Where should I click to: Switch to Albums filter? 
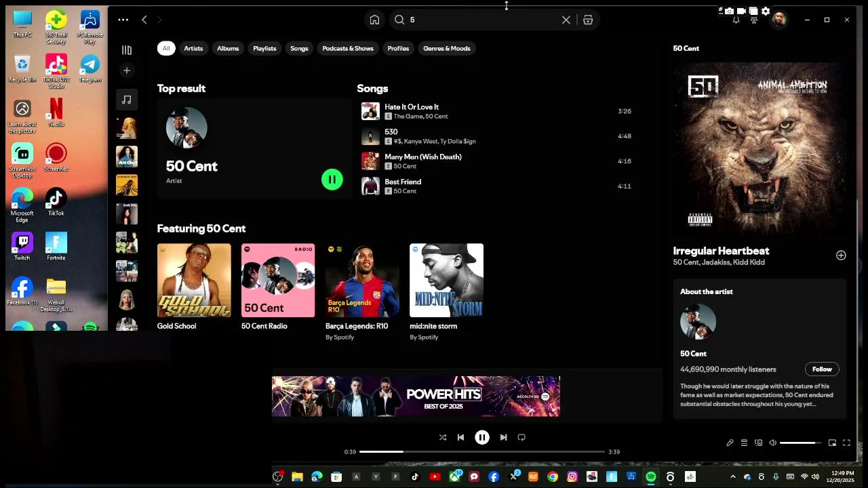(228, 48)
